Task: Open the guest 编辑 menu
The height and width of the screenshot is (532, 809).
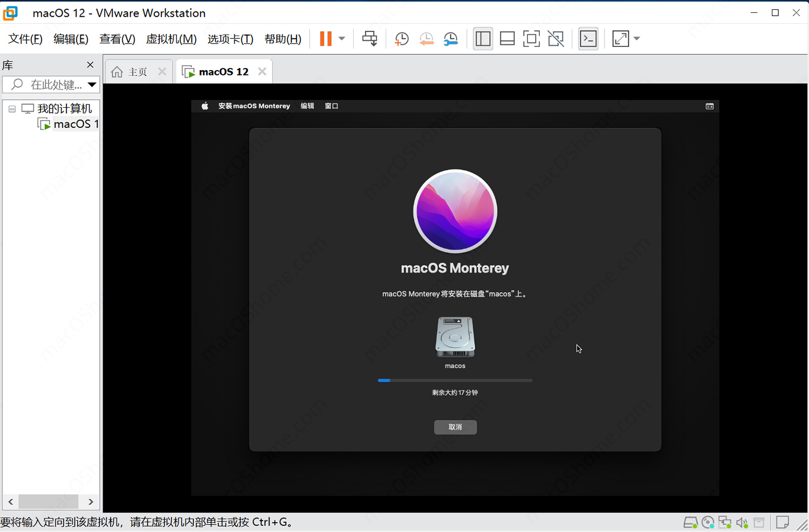Action: [x=307, y=106]
